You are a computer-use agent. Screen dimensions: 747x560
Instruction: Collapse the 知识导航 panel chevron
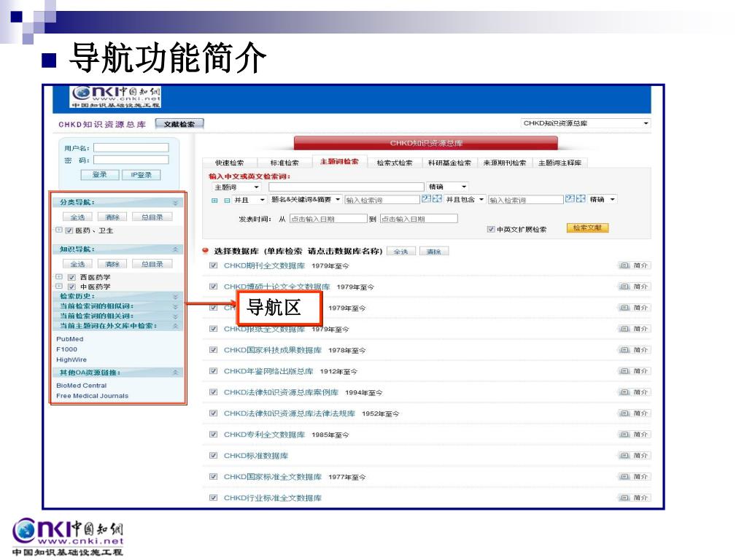[x=175, y=249]
